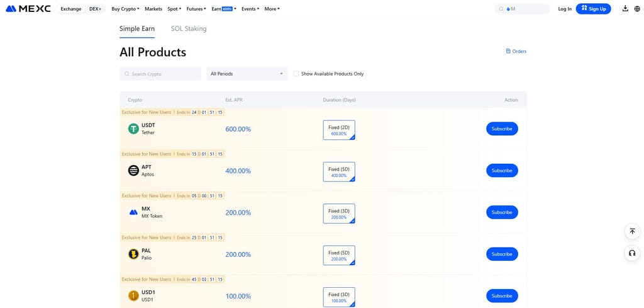Select Fixed (3D) 200.00% duration for MX

point(339,214)
